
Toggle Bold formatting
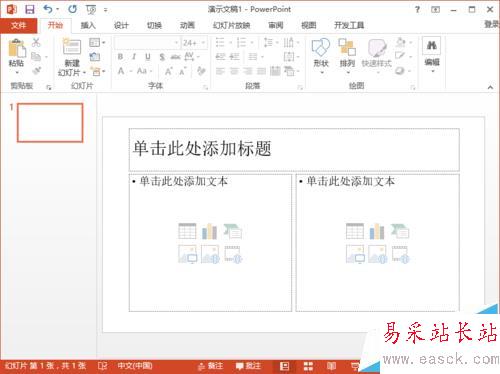point(120,57)
